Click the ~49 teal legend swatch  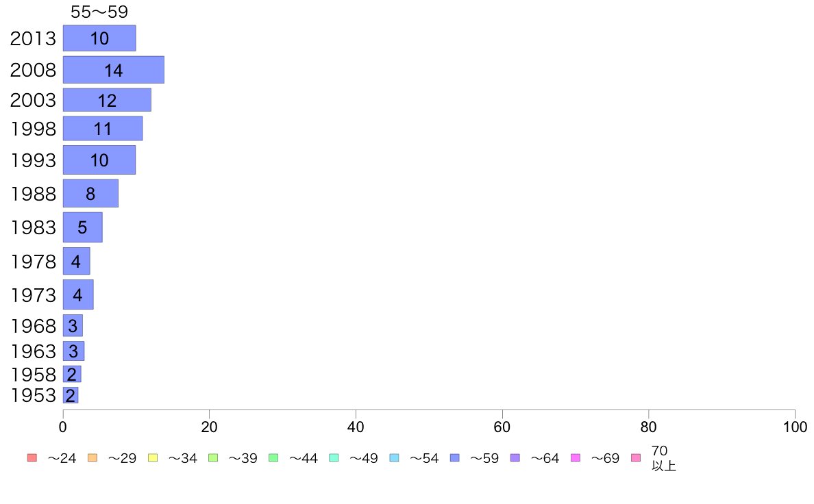334,458
